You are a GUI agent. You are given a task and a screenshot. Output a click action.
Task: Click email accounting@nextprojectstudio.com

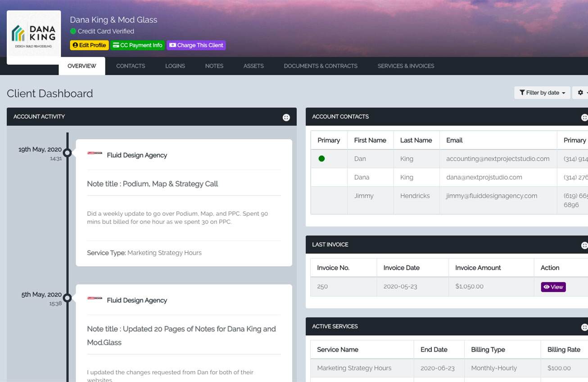(x=498, y=159)
